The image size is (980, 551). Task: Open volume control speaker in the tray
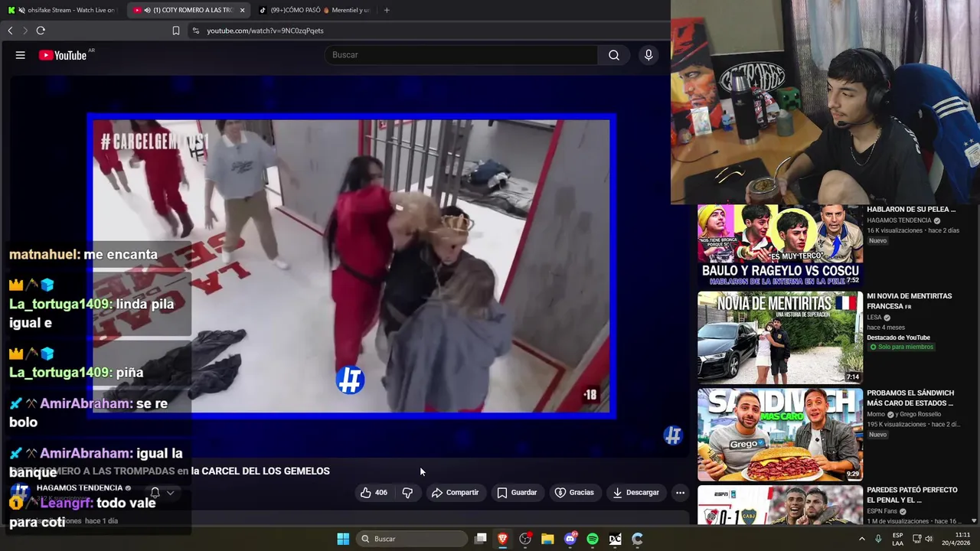click(929, 539)
